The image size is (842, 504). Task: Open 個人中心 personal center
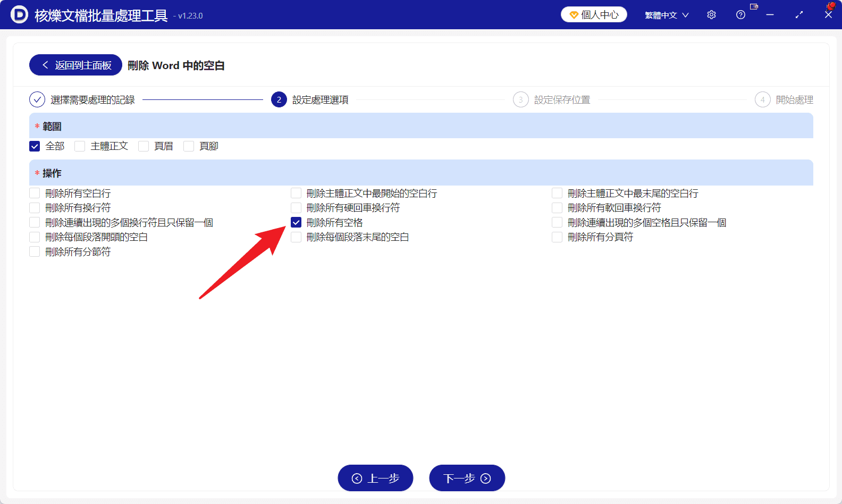click(x=594, y=14)
